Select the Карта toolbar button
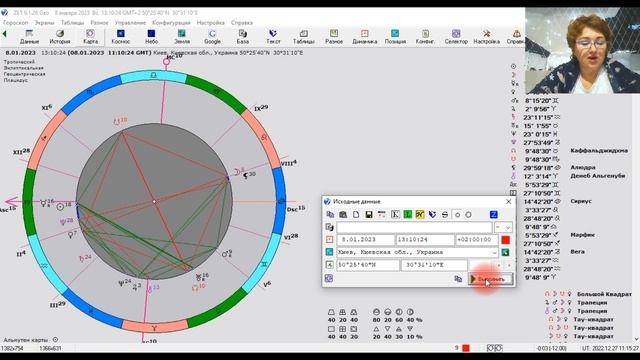The width and height of the screenshot is (640, 360). [90, 37]
